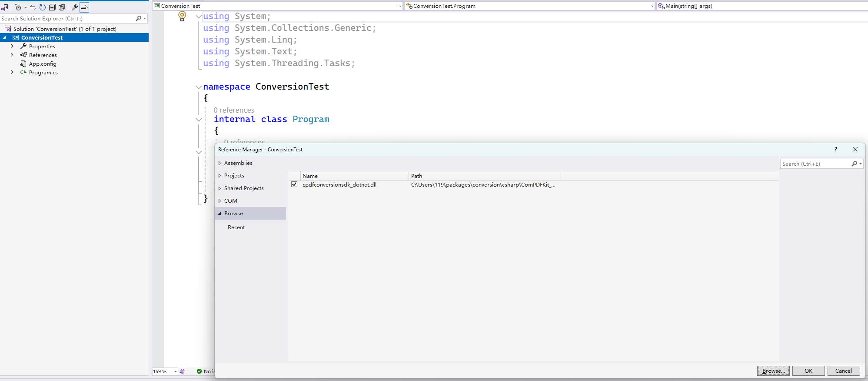Open Properties via wrench toolbar icon

coord(75,7)
